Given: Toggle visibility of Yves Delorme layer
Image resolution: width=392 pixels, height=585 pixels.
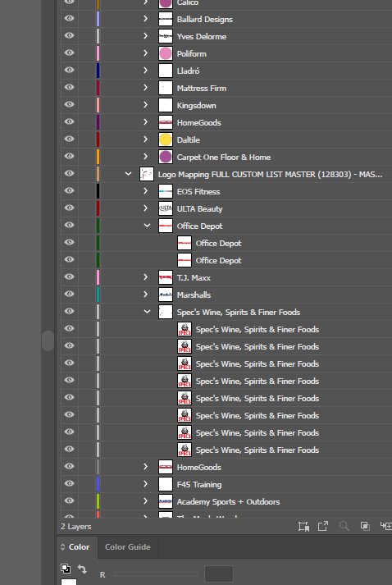Looking at the screenshot, I should 70,36.
